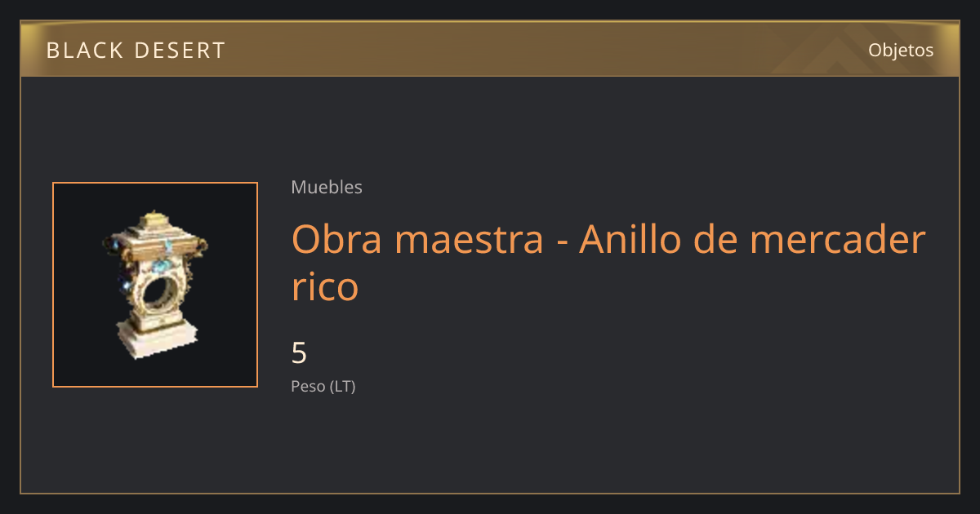Screen dimensions: 980x514
Task: Click the white pedestal base of item image
Action: (157, 338)
